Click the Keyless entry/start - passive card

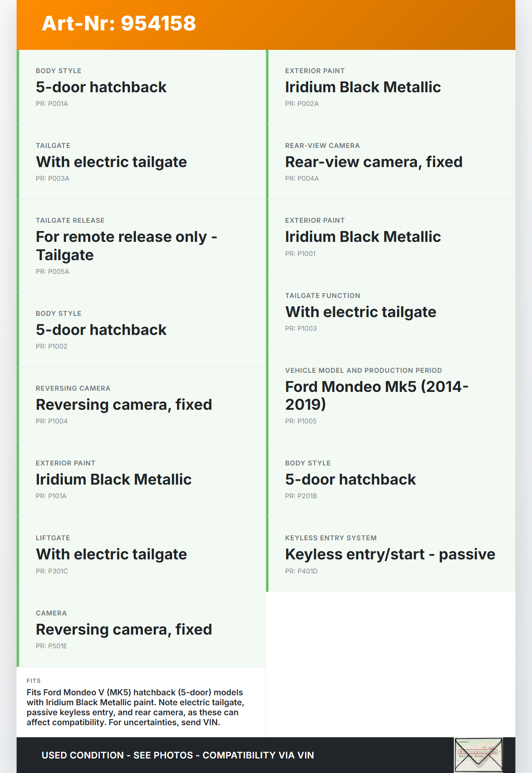coord(392,554)
